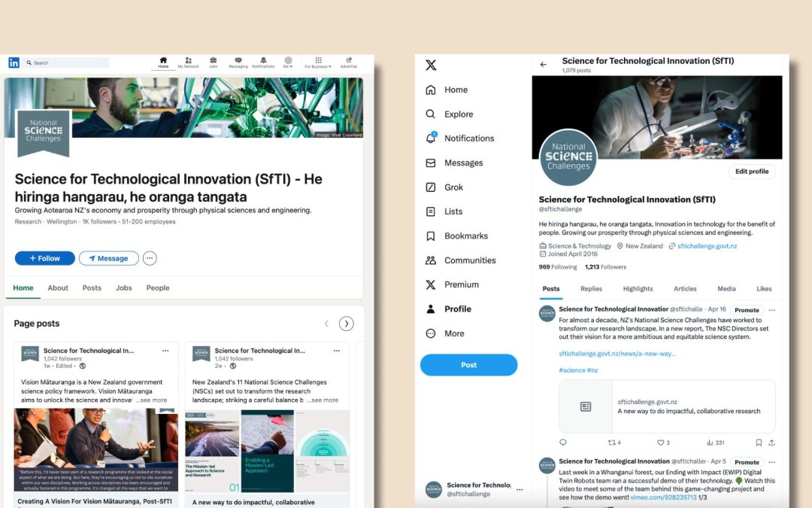Click the Edit profile button
The image size is (812, 508).
click(x=751, y=172)
